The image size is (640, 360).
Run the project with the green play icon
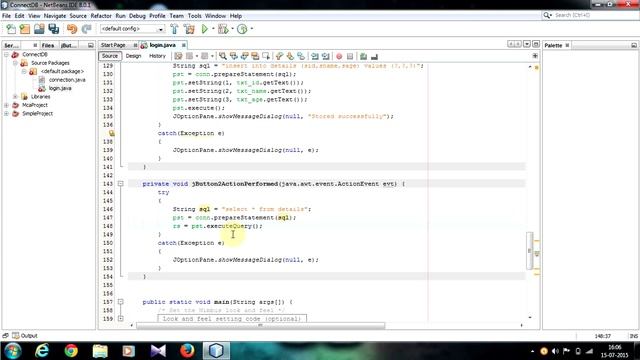pyautogui.click(x=204, y=29)
